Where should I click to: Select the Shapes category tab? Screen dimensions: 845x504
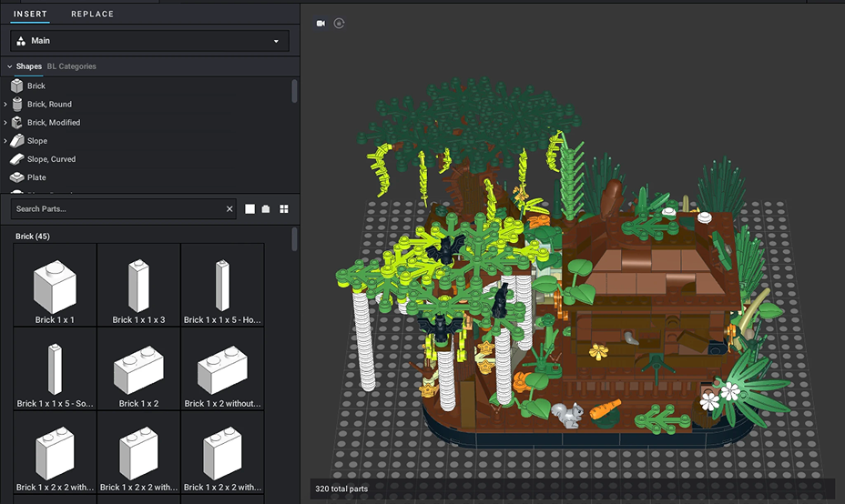[x=28, y=66]
